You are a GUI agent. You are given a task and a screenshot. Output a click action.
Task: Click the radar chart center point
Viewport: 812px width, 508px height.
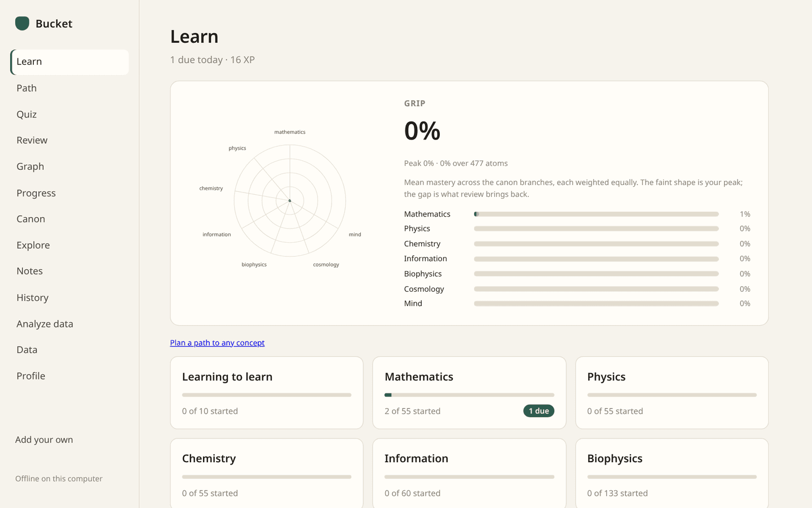point(290,201)
